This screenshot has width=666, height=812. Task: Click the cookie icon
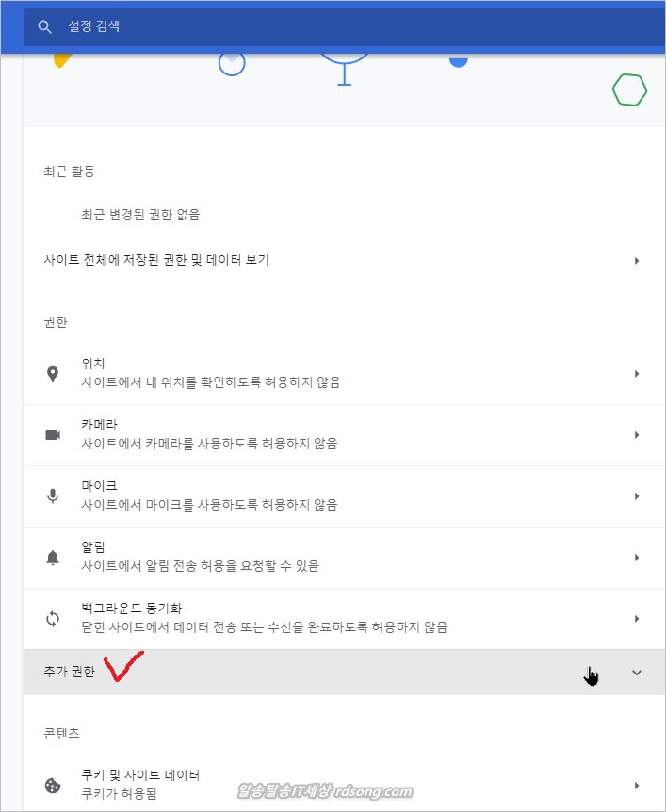53,785
